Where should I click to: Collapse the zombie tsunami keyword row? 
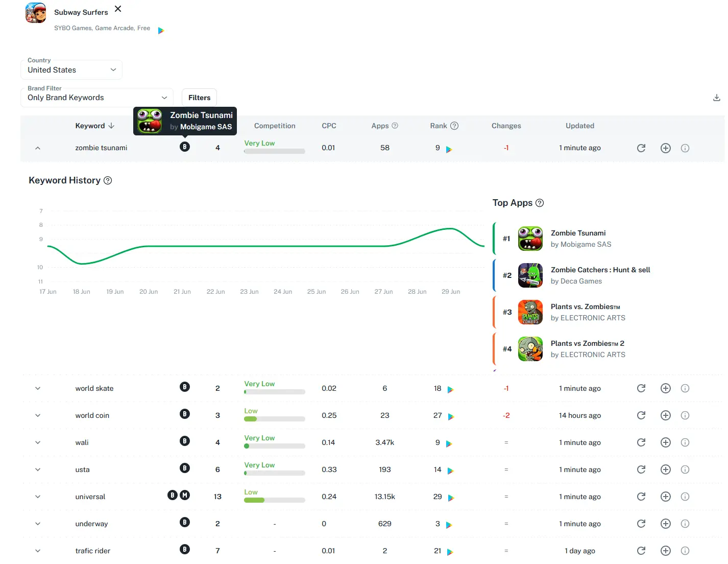click(38, 148)
